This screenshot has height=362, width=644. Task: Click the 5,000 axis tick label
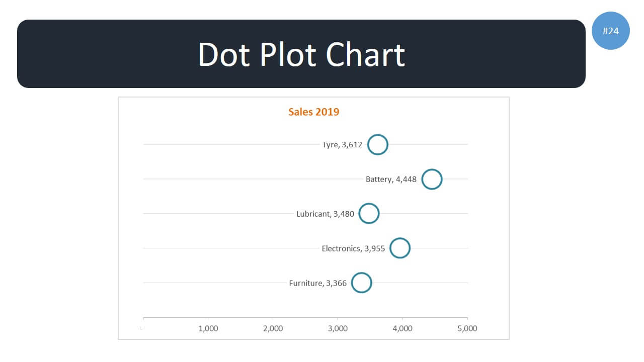(467, 328)
